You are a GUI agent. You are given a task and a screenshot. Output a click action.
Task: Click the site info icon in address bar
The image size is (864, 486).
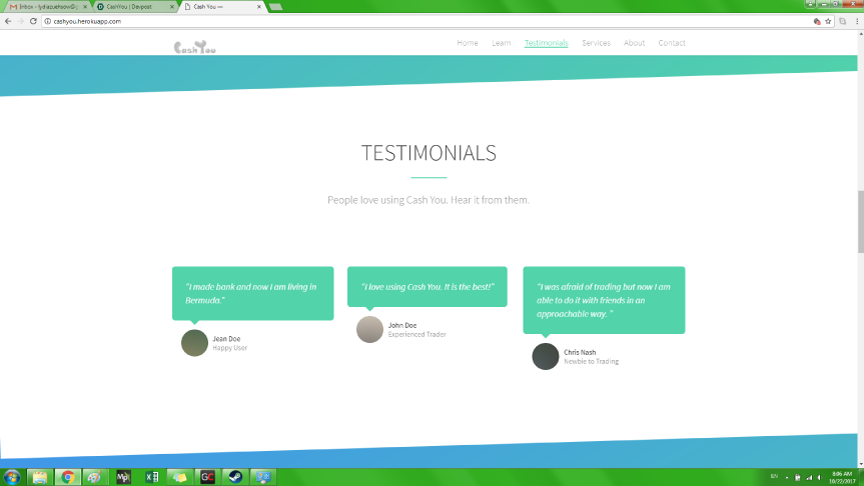[x=47, y=21]
